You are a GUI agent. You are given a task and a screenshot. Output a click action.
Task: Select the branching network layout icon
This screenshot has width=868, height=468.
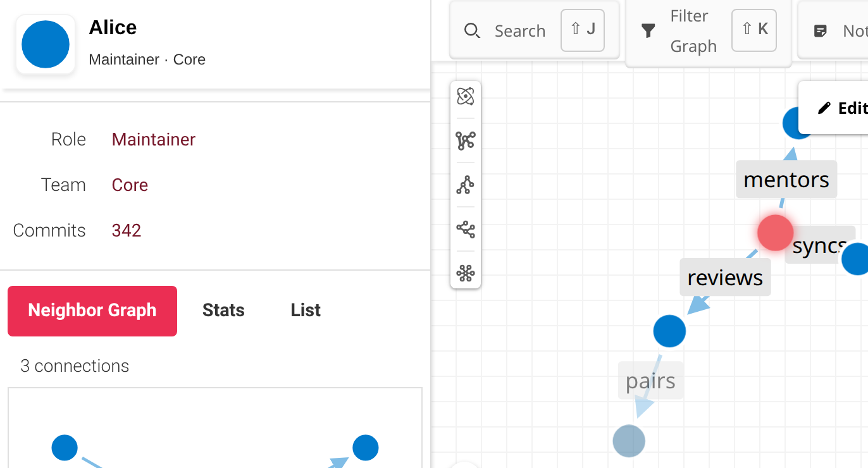466,140
